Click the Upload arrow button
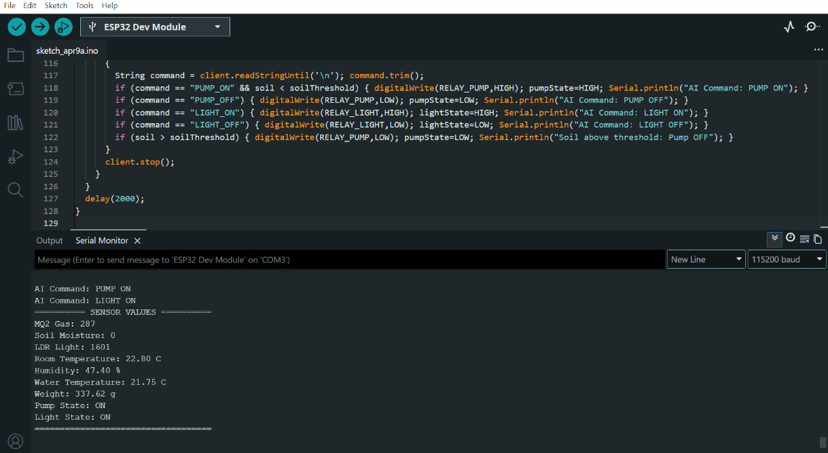 point(40,27)
